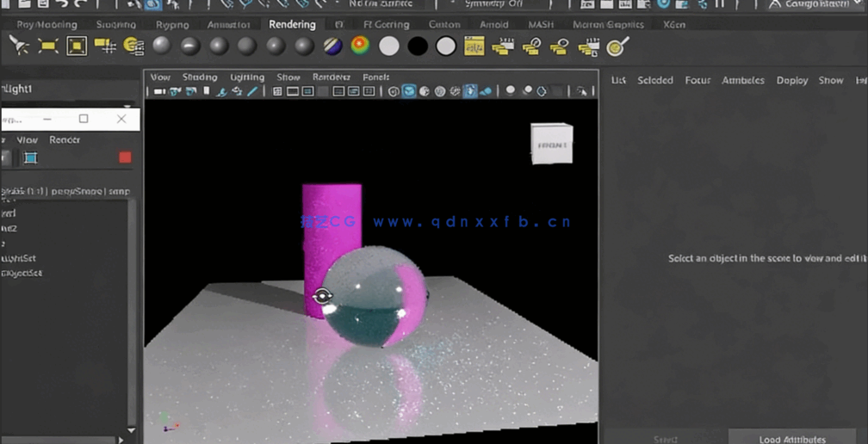Click the Wireframe display icon in viewport toolbar
Screen dimensions: 868x444
tap(394, 92)
